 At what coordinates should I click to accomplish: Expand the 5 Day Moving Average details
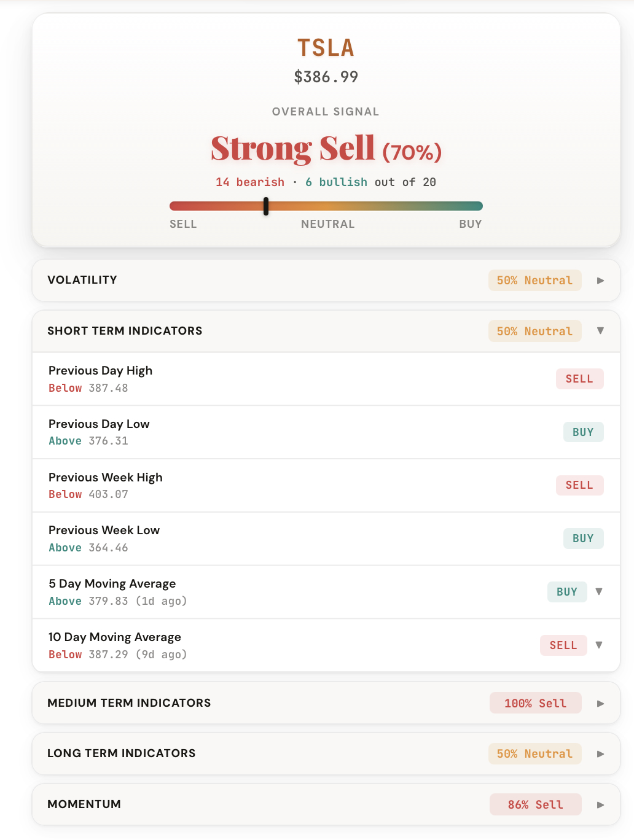pos(599,592)
